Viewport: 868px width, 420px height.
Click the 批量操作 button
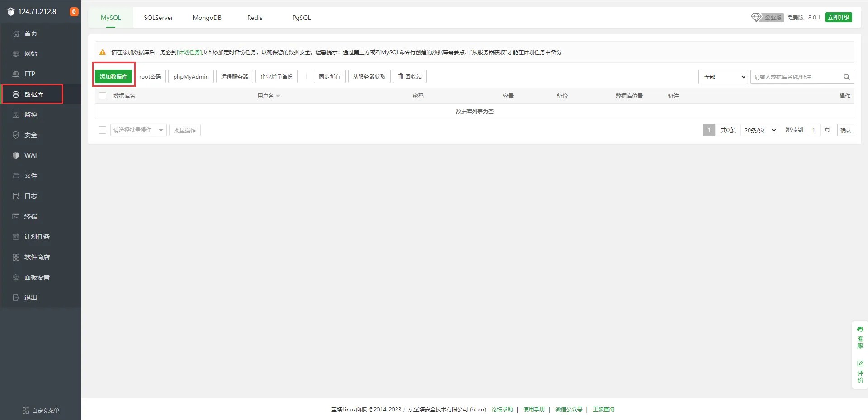tap(185, 130)
